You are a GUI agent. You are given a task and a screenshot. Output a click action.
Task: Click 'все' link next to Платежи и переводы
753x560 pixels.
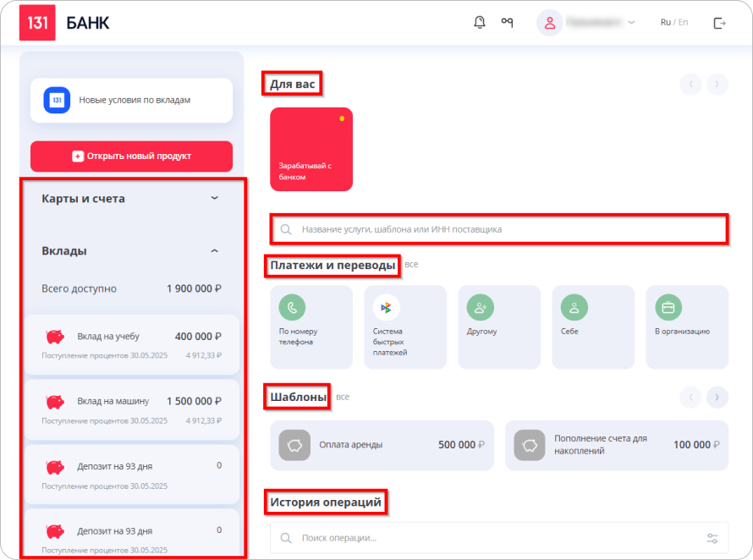click(x=411, y=265)
